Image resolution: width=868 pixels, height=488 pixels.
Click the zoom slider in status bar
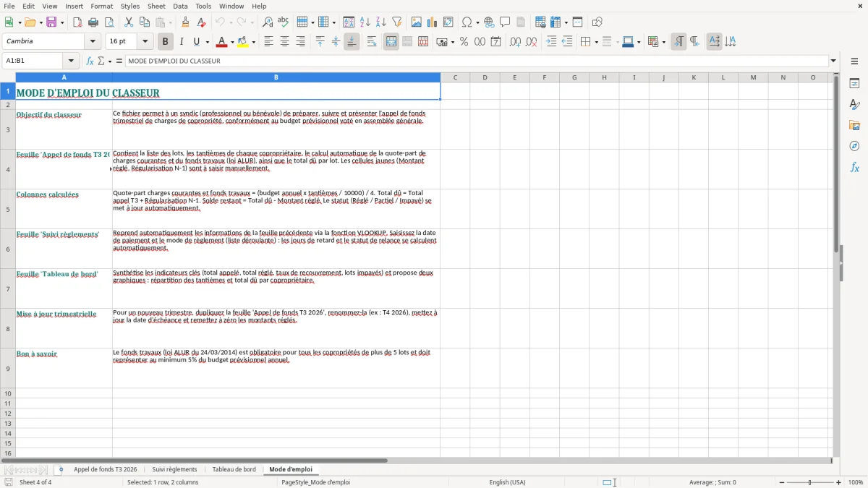tap(809, 482)
